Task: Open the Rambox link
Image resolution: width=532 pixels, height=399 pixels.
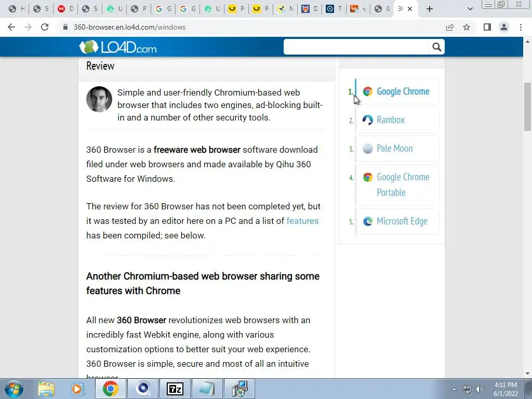Action: click(x=391, y=120)
